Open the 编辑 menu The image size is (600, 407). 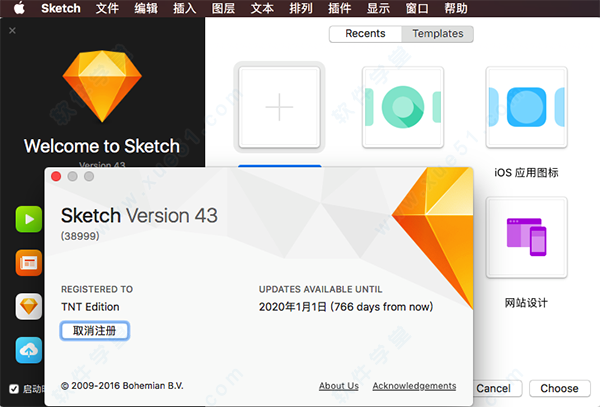click(146, 8)
